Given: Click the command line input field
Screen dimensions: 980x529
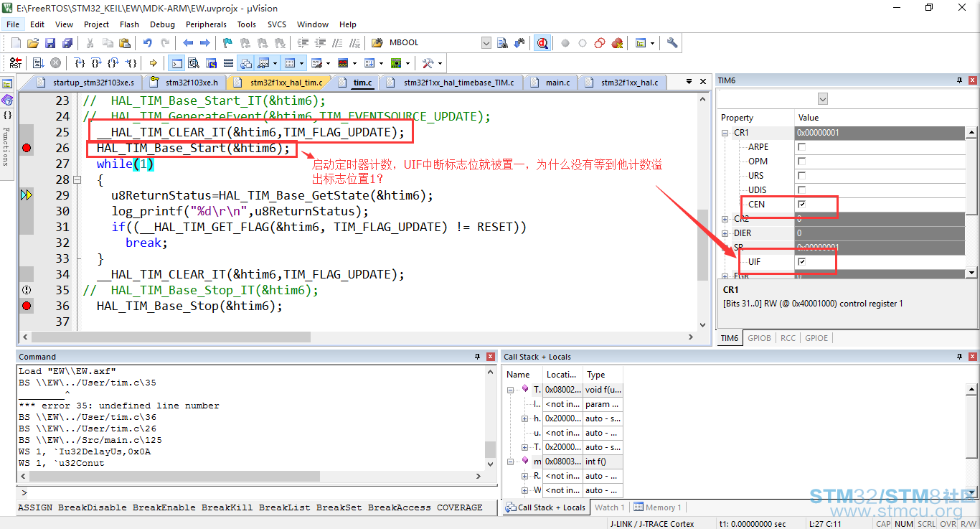Looking at the screenshot, I should coord(258,492).
